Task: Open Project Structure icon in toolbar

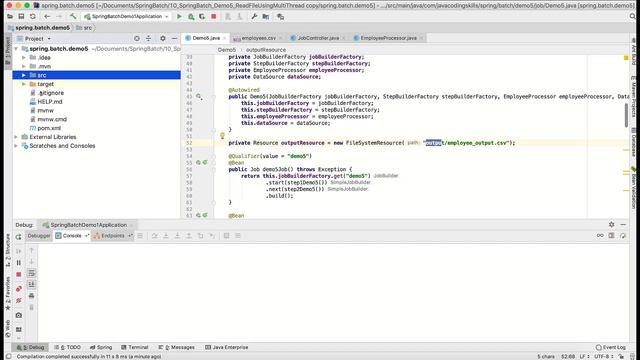Action: pos(266,16)
